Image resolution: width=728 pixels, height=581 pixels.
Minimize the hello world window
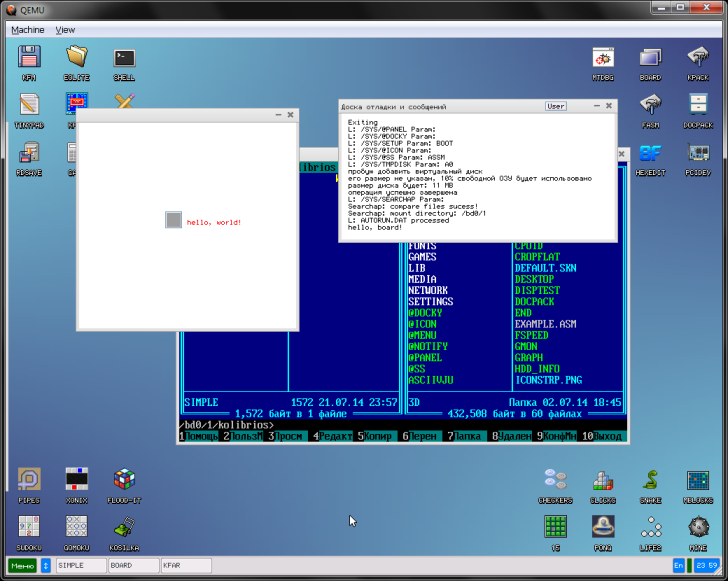click(278, 115)
